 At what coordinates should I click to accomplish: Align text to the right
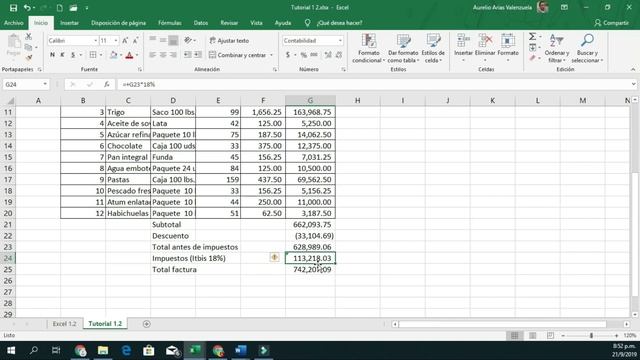coord(173,55)
